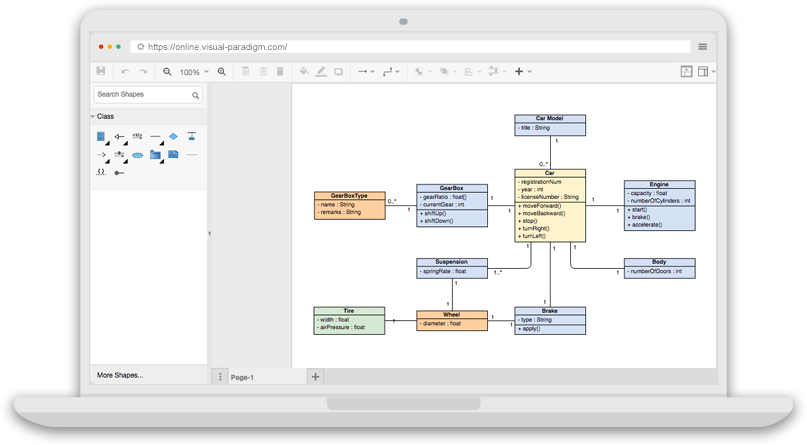Viewport: 807px width, 445px height.
Task: Click the Delete trash icon
Action: click(280, 72)
